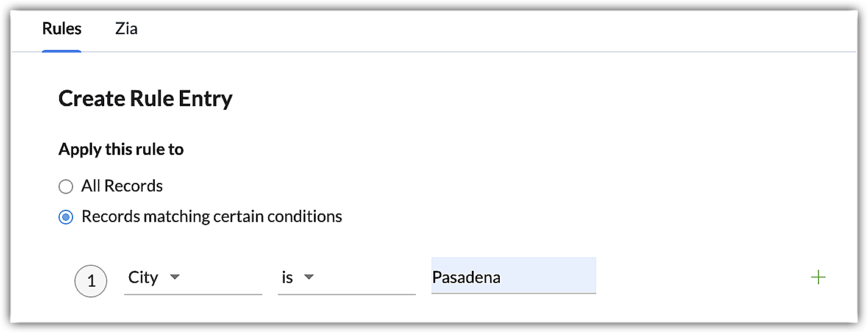Click the underline below the City field
This screenshot has height=333, width=868.
[x=193, y=295]
